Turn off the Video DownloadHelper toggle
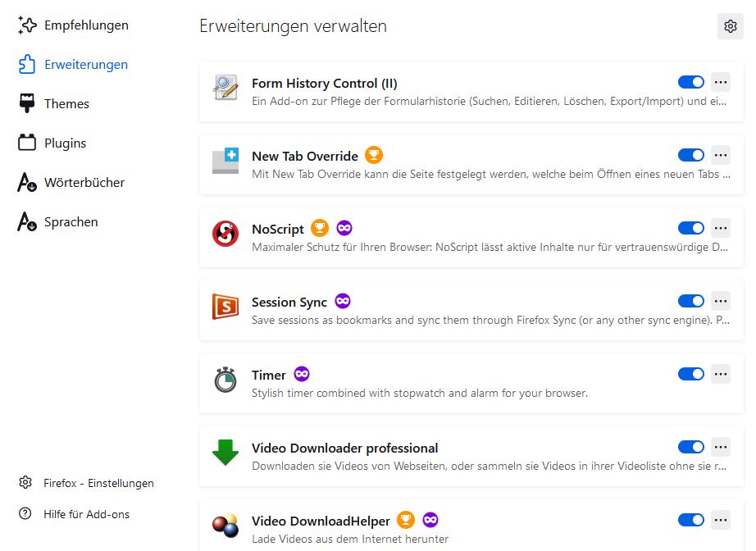The width and height of the screenshot is (756, 551). pos(690,520)
